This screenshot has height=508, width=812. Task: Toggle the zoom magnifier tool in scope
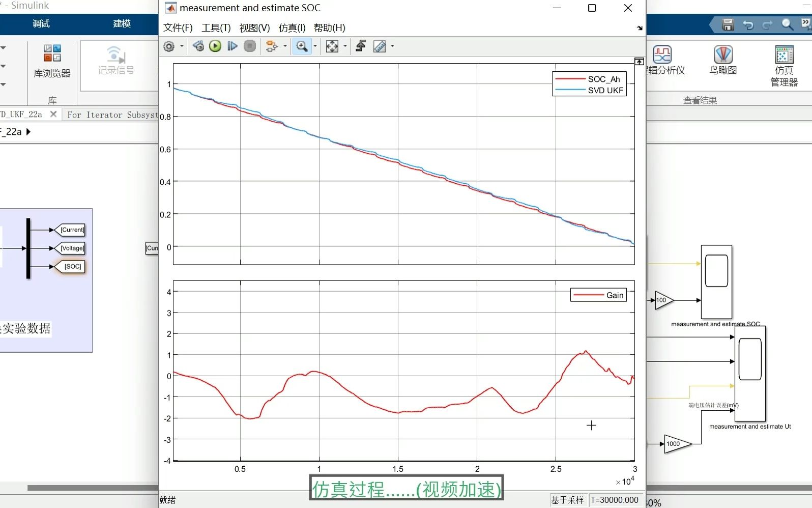coord(302,46)
